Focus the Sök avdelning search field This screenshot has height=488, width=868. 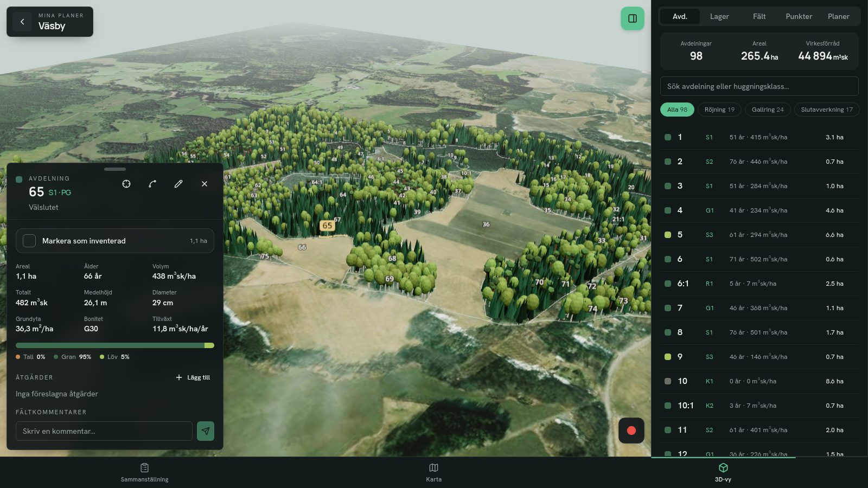point(759,86)
